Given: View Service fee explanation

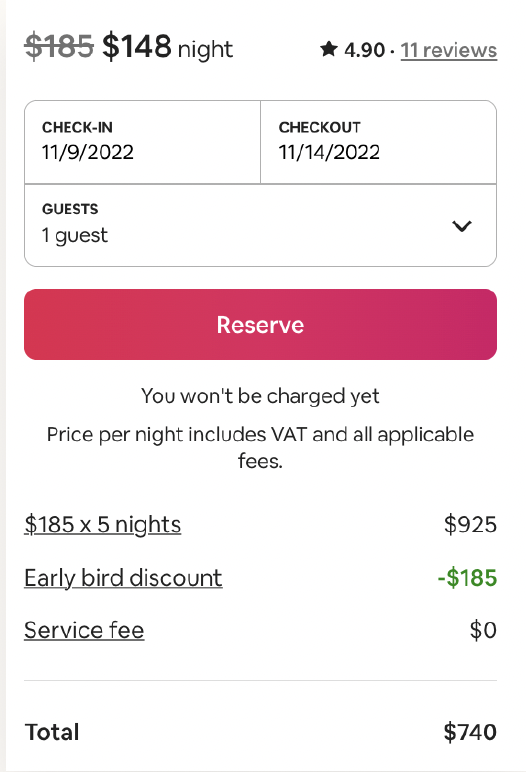Looking at the screenshot, I should coord(84,630).
